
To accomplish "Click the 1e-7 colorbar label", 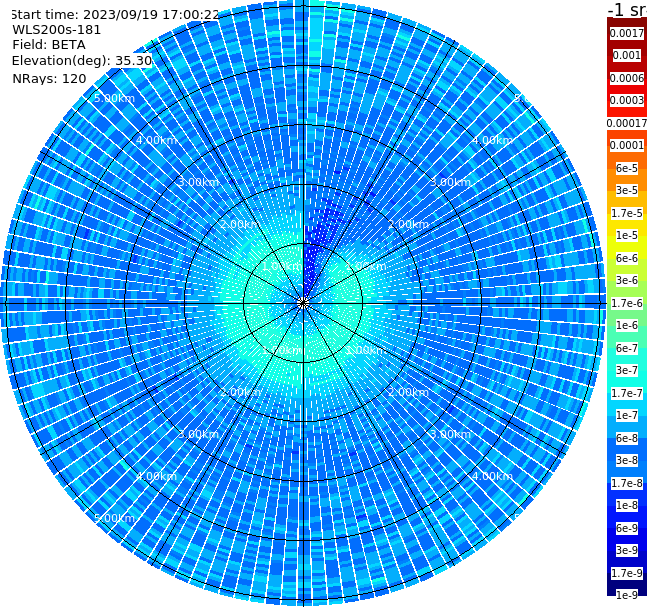I will [627, 415].
